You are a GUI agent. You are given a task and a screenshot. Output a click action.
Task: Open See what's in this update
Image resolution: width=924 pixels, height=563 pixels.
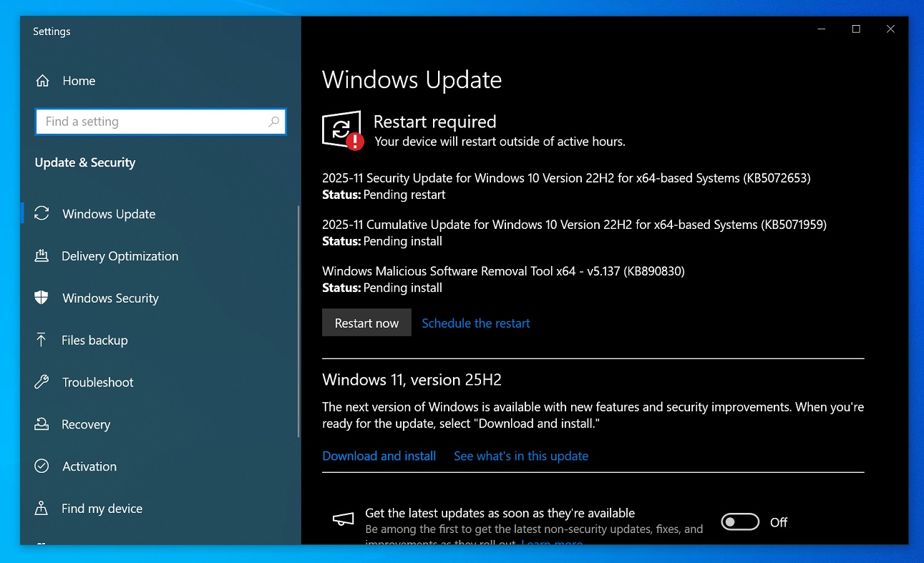(x=520, y=456)
